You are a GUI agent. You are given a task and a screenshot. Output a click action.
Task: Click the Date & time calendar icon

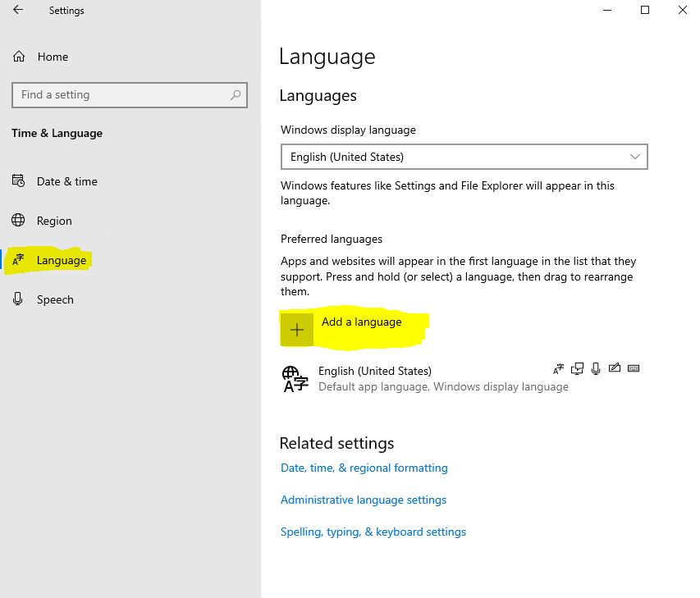(18, 180)
